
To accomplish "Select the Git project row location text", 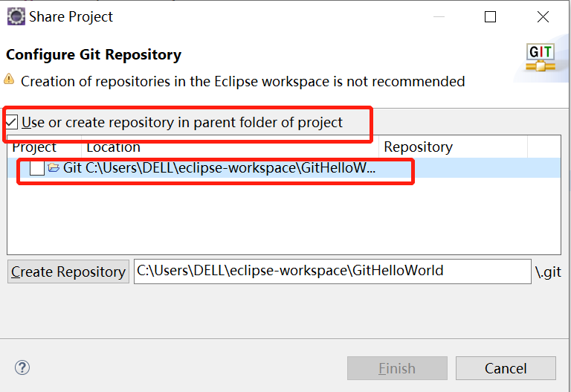I will click(x=230, y=168).
